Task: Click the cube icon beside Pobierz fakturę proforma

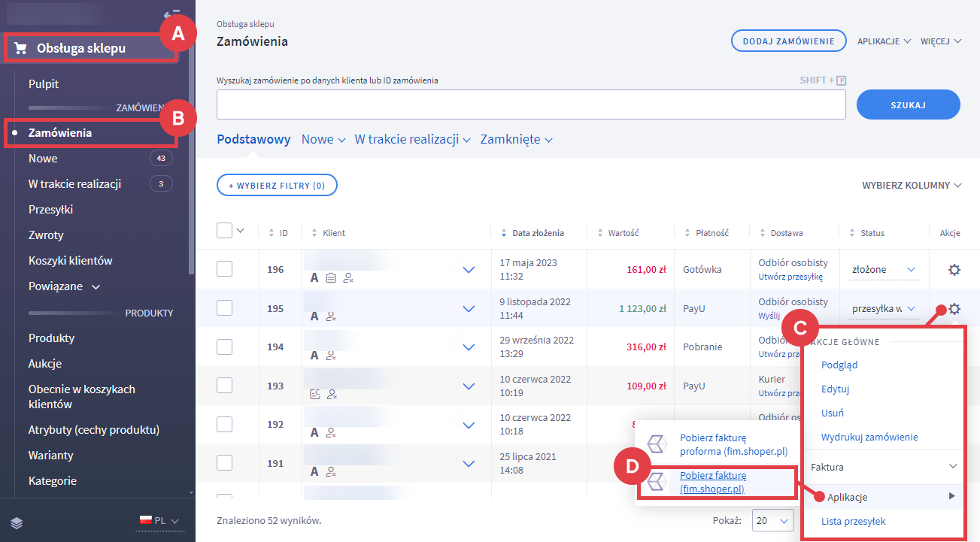Action: point(658,444)
